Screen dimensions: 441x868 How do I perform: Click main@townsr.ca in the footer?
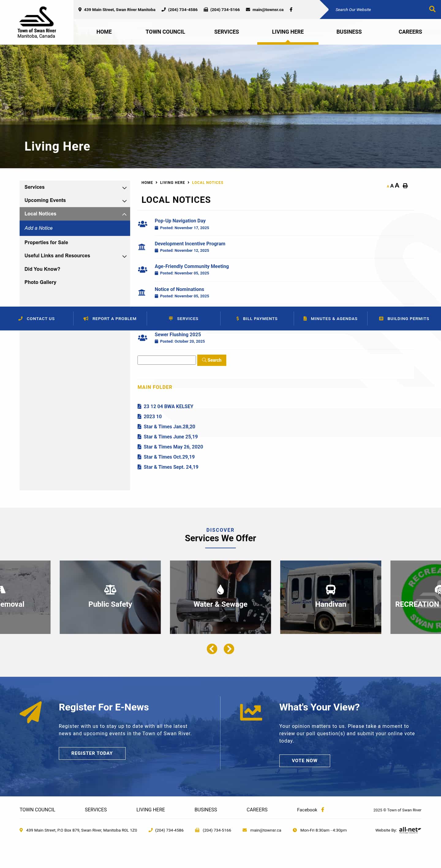pos(265,830)
